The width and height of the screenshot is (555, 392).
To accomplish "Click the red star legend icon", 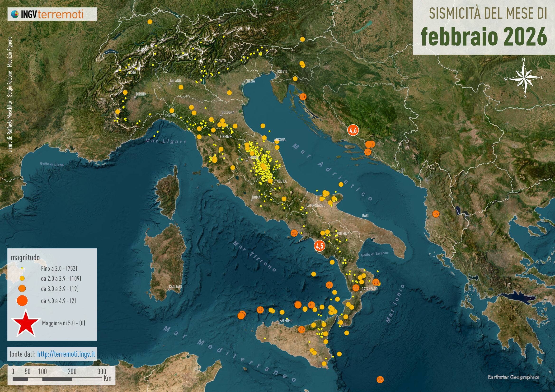I will click(26, 324).
